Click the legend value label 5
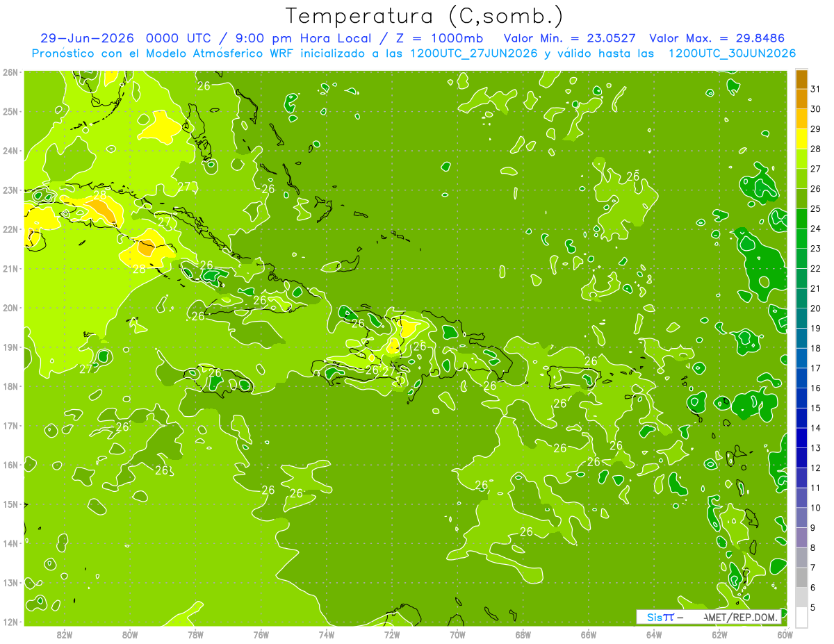834x644 pixels. click(813, 607)
